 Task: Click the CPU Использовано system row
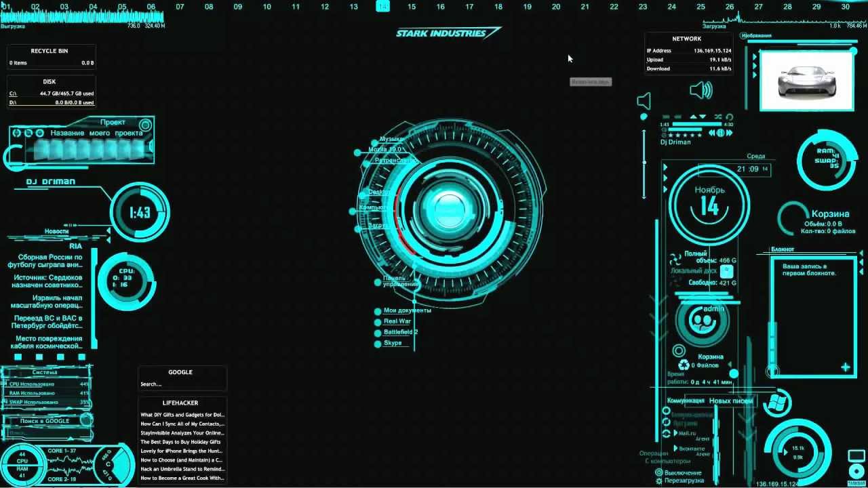click(49, 384)
